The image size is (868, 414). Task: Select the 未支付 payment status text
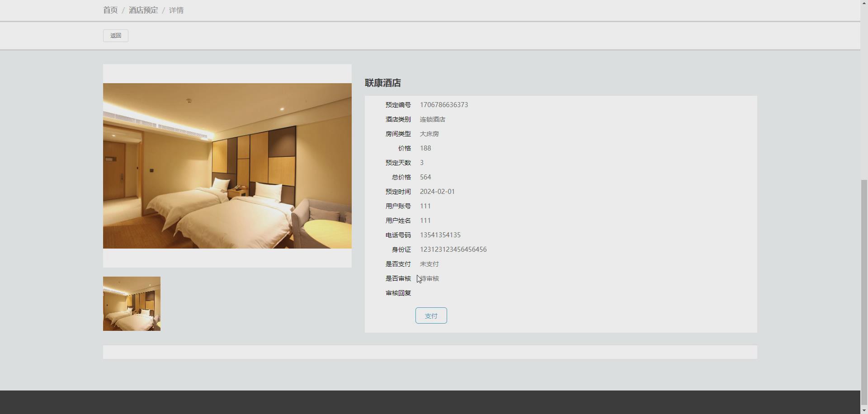click(x=429, y=263)
